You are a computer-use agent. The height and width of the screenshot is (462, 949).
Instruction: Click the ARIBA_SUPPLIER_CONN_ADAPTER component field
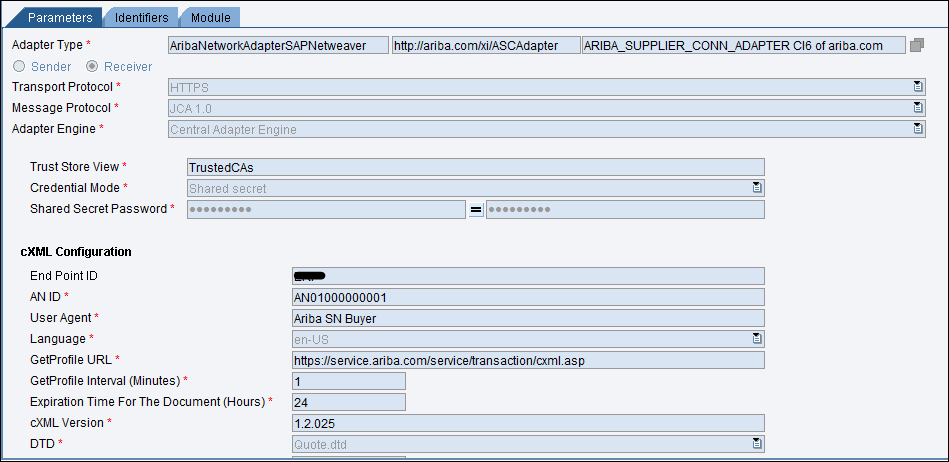pyautogui.click(x=744, y=45)
